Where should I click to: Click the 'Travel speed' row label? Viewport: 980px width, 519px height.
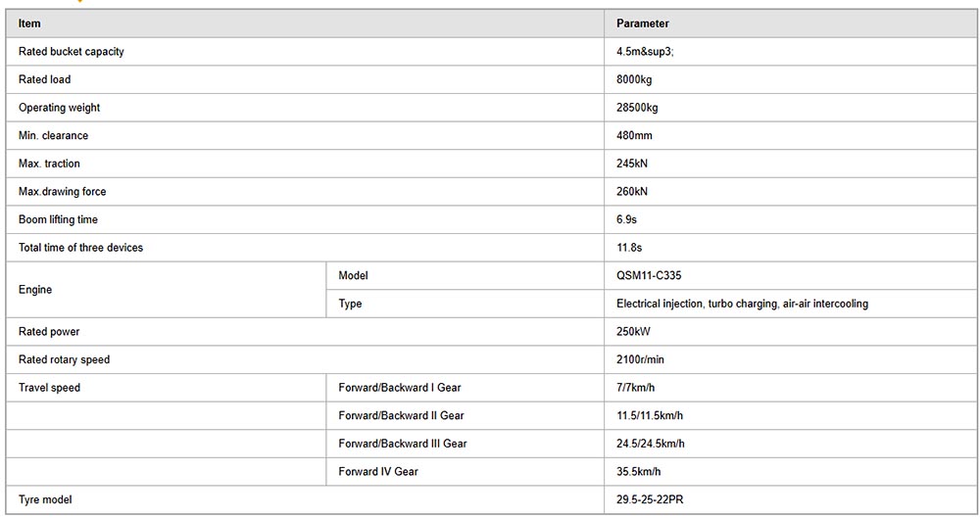50,388
